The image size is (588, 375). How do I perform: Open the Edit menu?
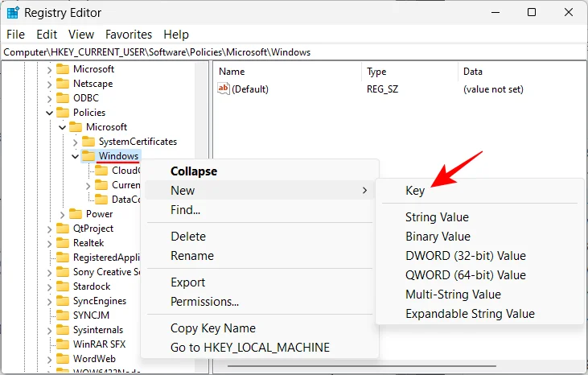click(x=47, y=35)
